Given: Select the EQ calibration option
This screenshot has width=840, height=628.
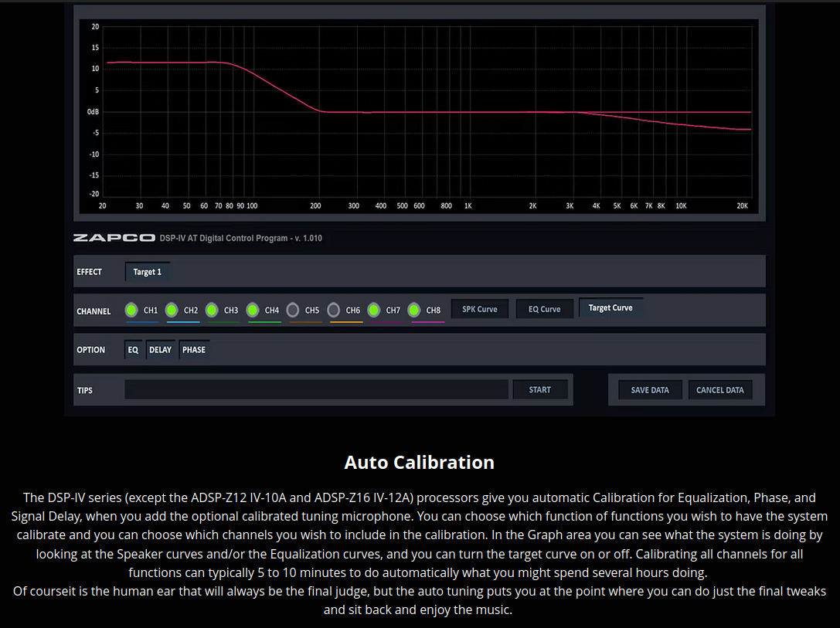Looking at the screenshot, I should (x=133, y=350).
